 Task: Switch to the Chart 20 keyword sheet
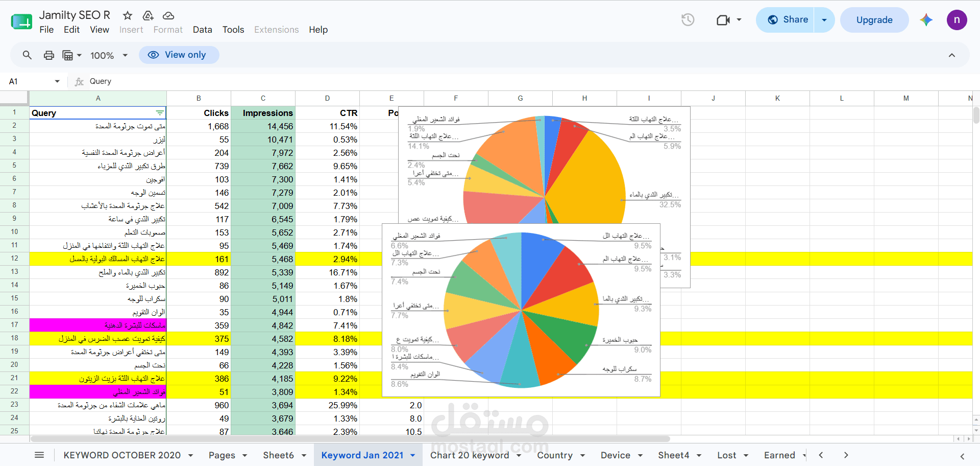pyautogui.click(x=470, y=455)
